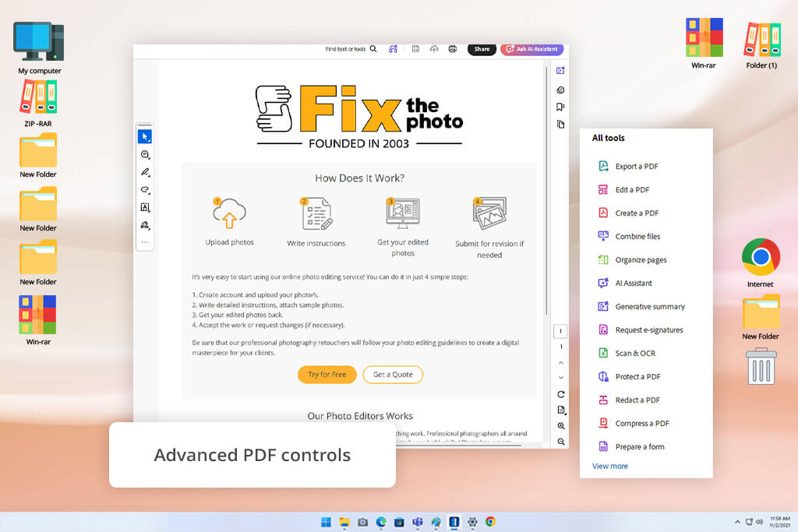Viewport: 798px width, 532px height.
Task: Open Microsoft Store from taskbar
Action: (400, 522)
